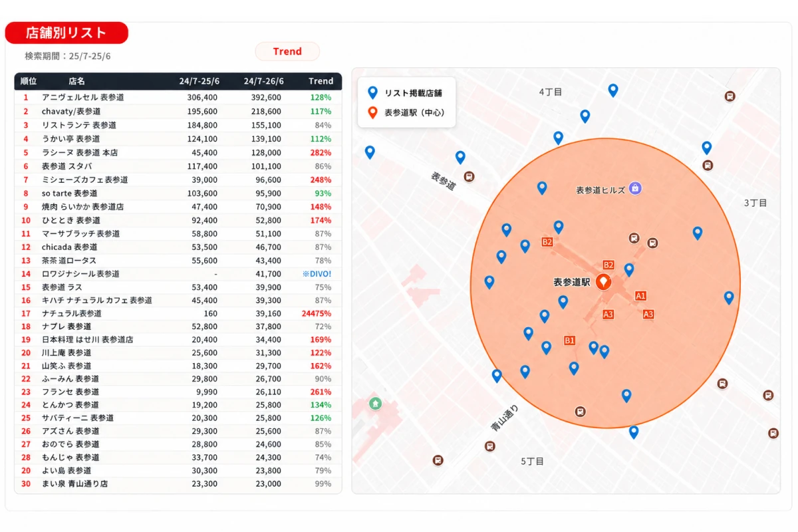
Task: Click the 3丁目 area label on the map
Action: [x=755, y=202]
